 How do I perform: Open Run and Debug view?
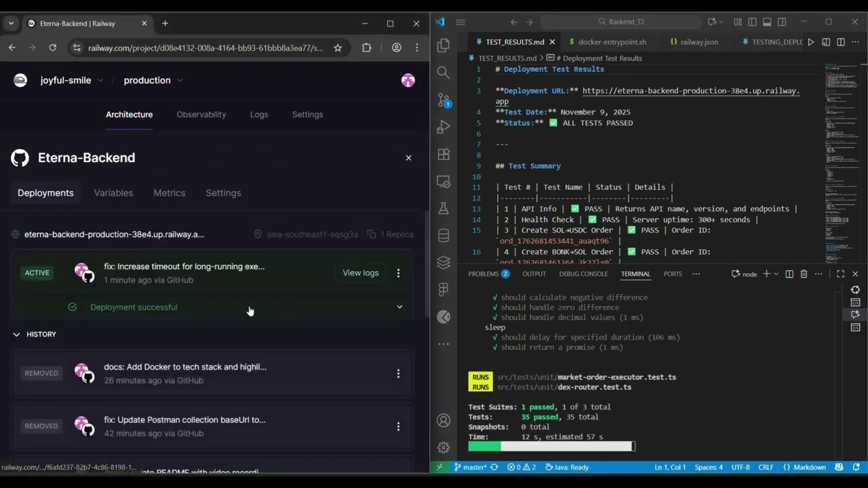pos(443,127)
